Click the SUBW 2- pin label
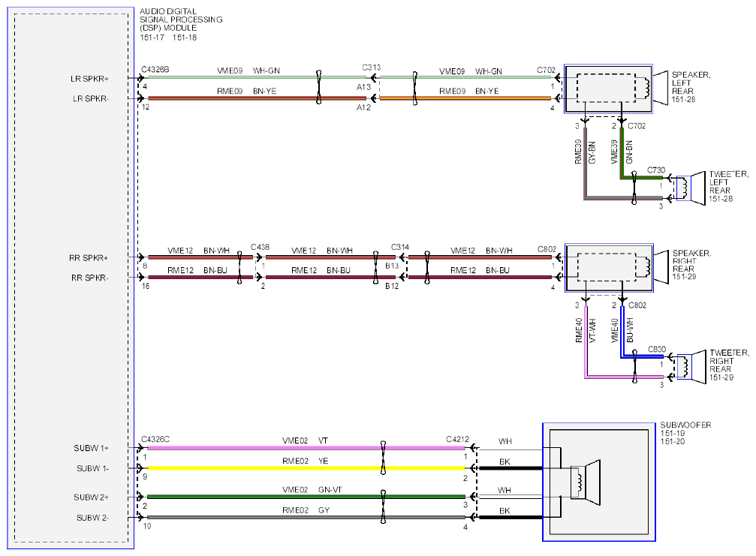Viewport: 756px width, 556px height. (x=92, y=518)
